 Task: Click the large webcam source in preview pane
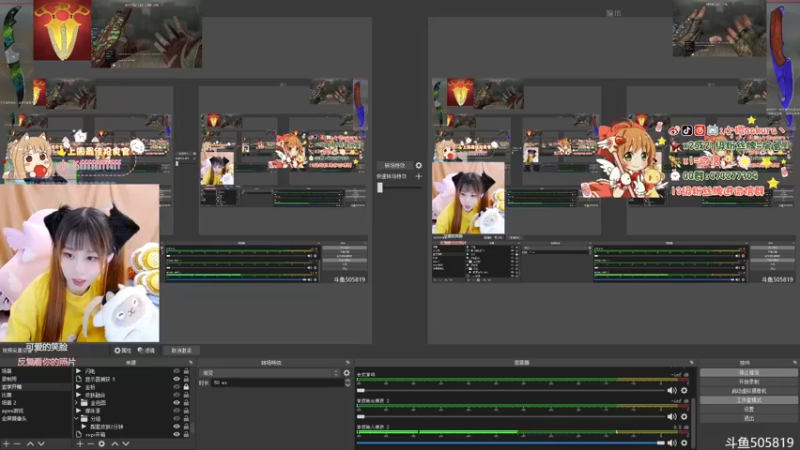[80, 263]
